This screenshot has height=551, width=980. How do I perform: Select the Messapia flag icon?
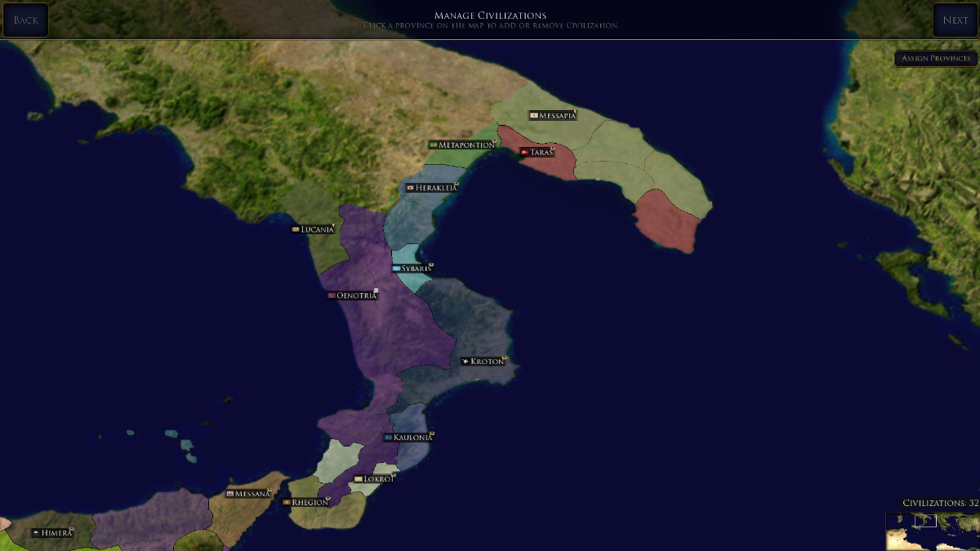click(x=534, y=116)
